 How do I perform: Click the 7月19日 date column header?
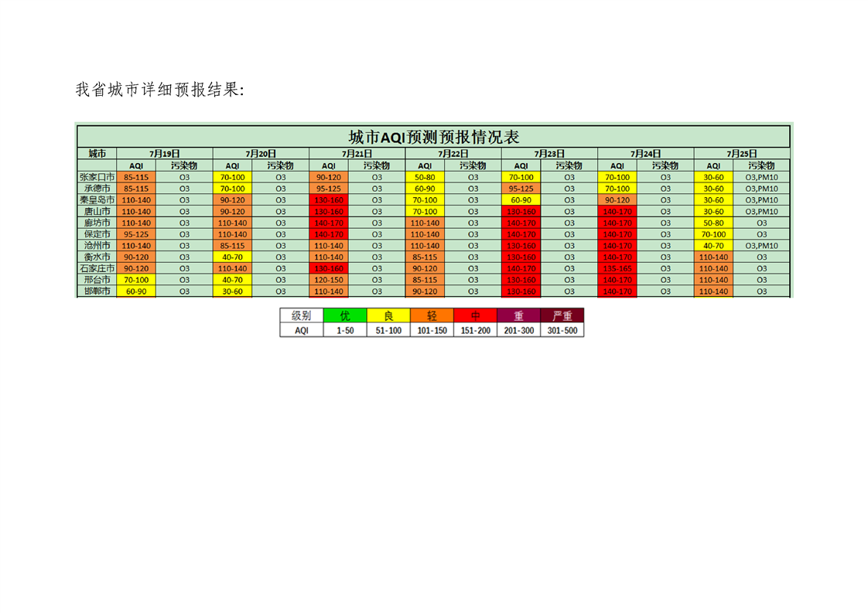click(x=164, y=154)
